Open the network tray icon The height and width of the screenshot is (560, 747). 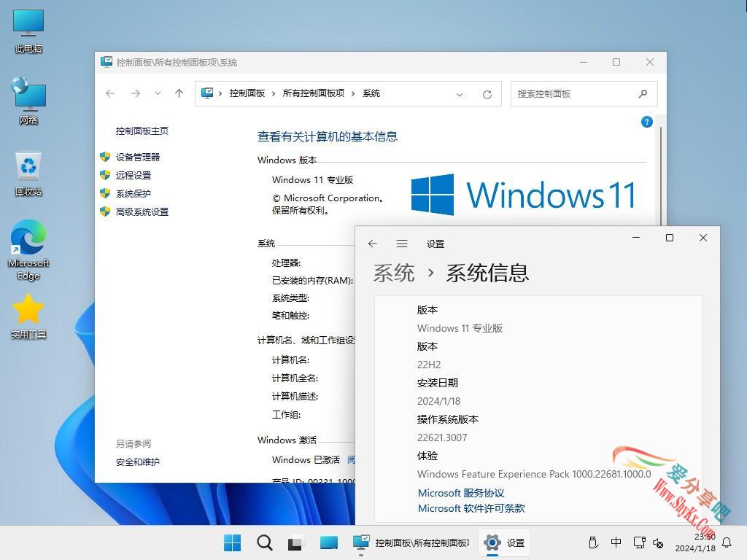pos(639,542)
